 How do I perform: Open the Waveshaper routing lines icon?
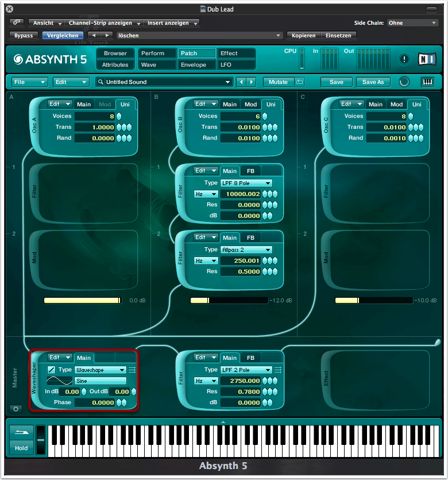[x=132, y=370]
